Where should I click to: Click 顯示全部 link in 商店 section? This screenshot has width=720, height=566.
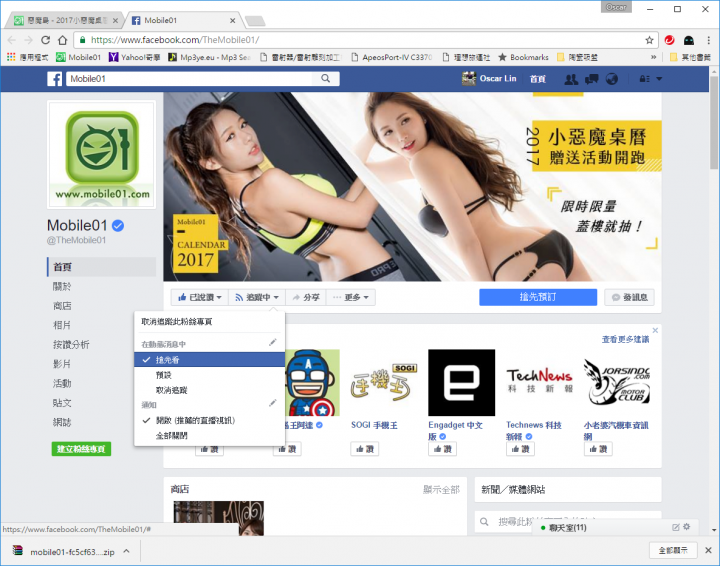tap(441, 490)
